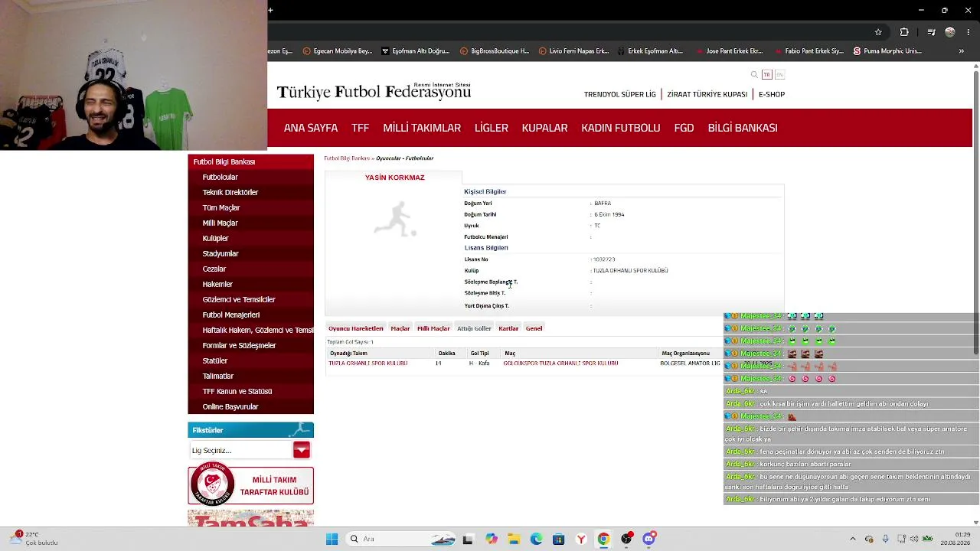Open the KADIN FUTBOLU menu
This screenshot has height=551, width=980.
pyautogui.click(x=620, y=128)
